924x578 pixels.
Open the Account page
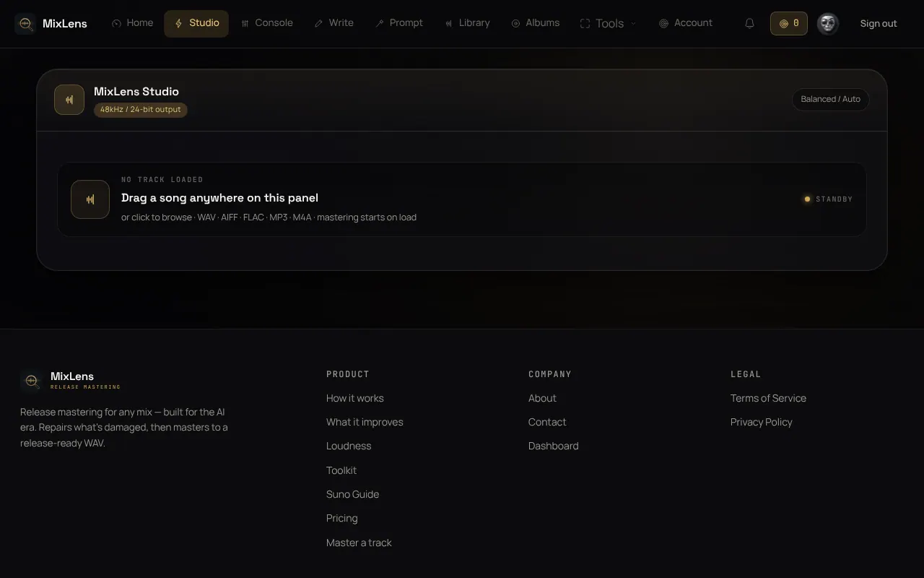click(686, 23)
